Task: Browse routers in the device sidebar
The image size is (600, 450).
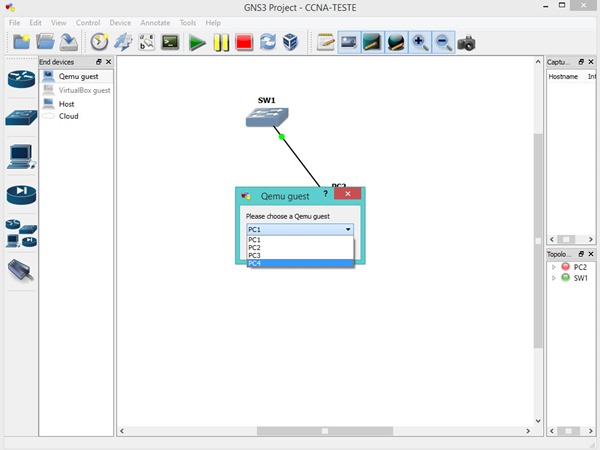Action: 21,79
